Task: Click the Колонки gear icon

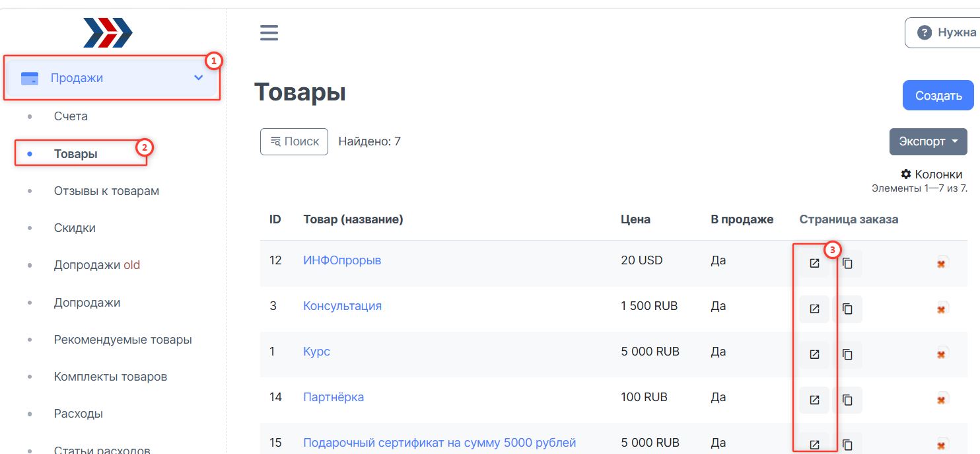Action: pyautogui.click(x=906, y=174)
